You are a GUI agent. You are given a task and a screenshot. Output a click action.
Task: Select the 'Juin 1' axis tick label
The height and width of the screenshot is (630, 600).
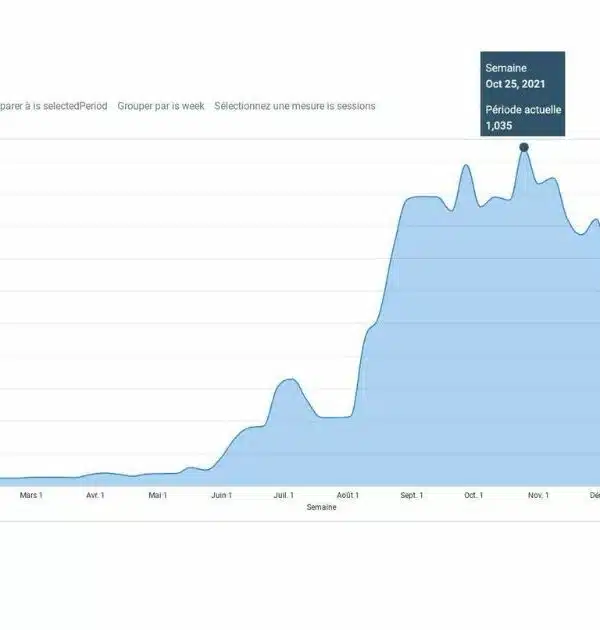(x=221, y=495)
